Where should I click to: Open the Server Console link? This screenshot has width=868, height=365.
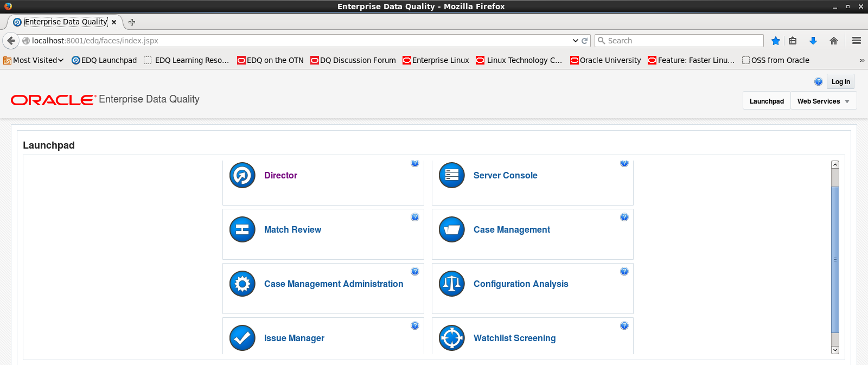pyautogui.click(x=505, y=175)
